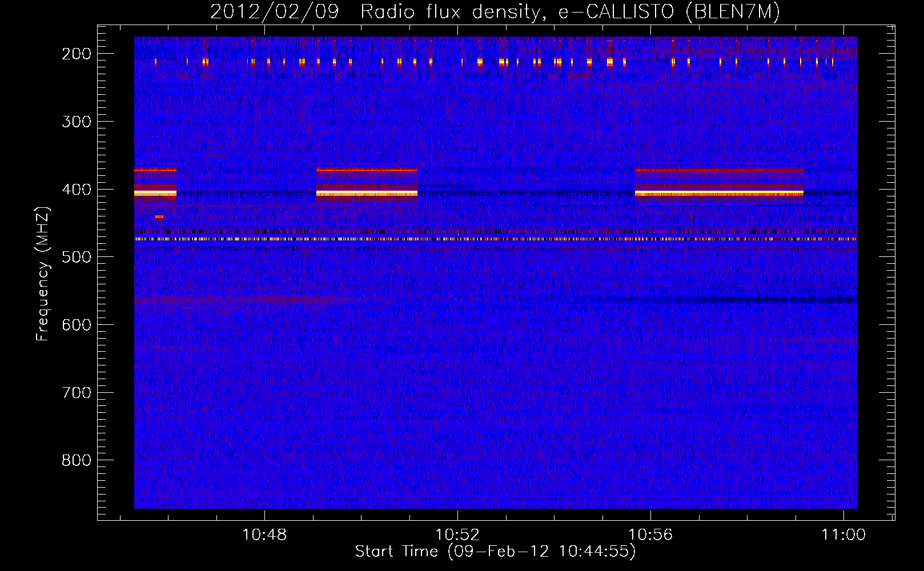Click the 200 frequency tick label

pos(77,54)
